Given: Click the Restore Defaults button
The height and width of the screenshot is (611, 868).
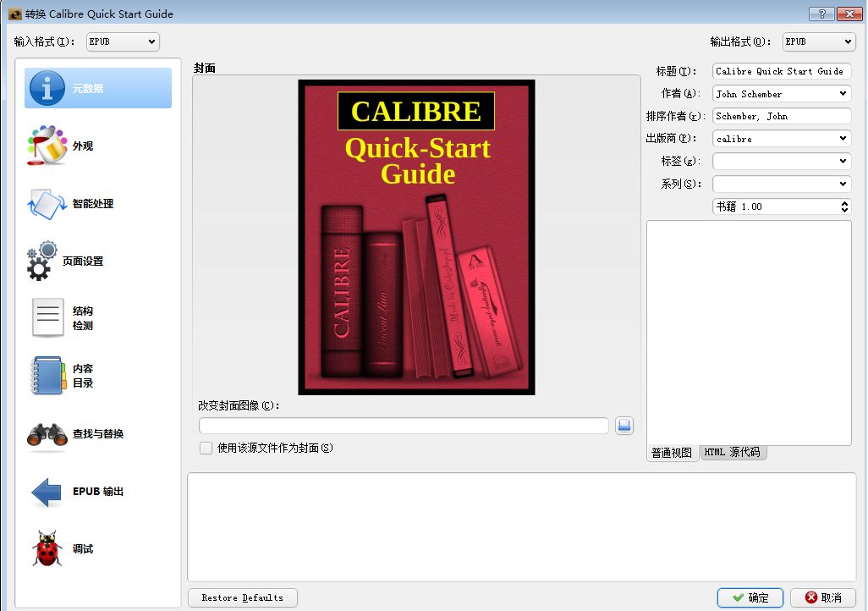Looking at the screenshot, I should tap(243, 597).
